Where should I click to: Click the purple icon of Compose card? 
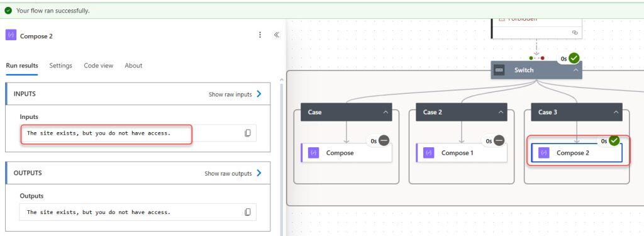click(313, 152)
